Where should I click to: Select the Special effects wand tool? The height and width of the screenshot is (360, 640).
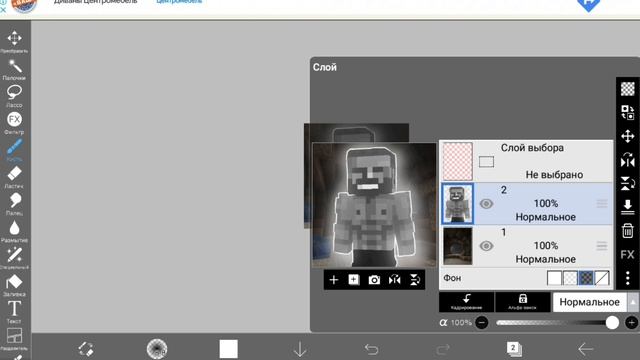pos(14,258)
